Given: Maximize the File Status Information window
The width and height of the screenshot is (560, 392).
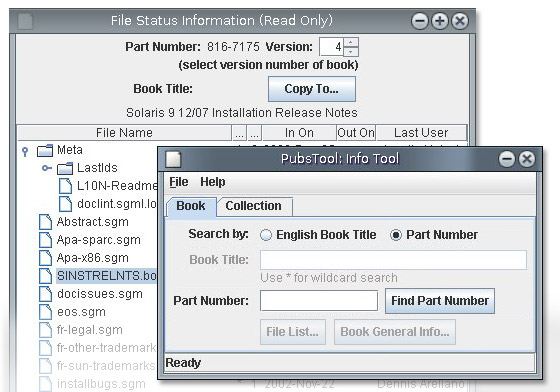Looking at the screenshot, I should (440, 21).
